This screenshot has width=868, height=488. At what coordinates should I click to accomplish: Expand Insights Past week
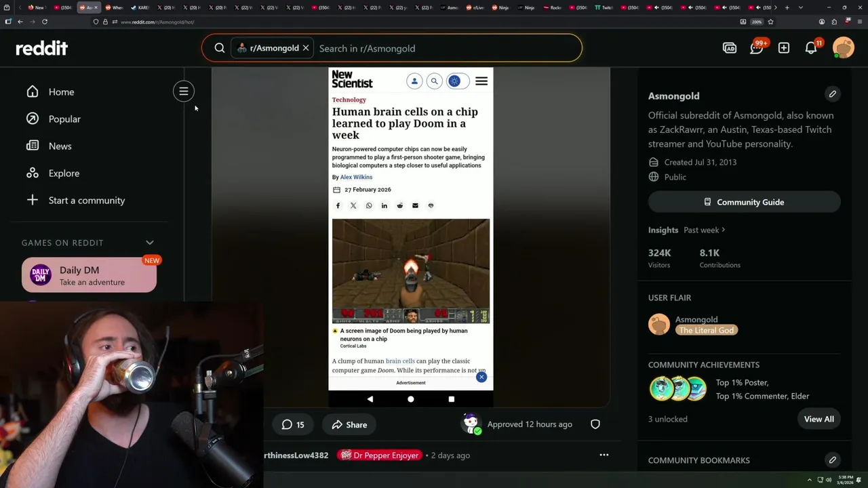704,230
